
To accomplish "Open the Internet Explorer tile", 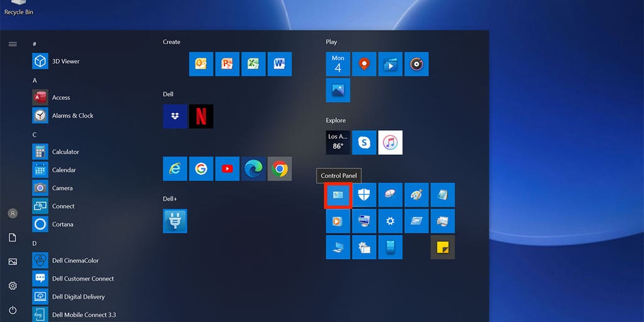I will [x=175, y=169].
